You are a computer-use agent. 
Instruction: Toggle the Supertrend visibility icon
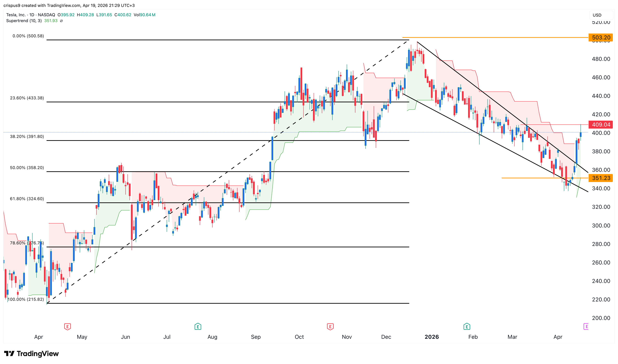tap(61, 21)
